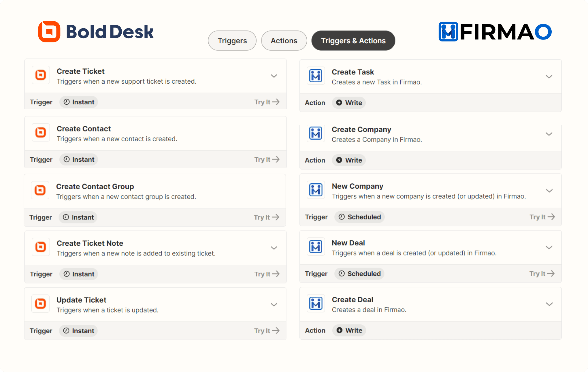Click Try It for New Deal
The image size is (588, 372).
[542, 274]
